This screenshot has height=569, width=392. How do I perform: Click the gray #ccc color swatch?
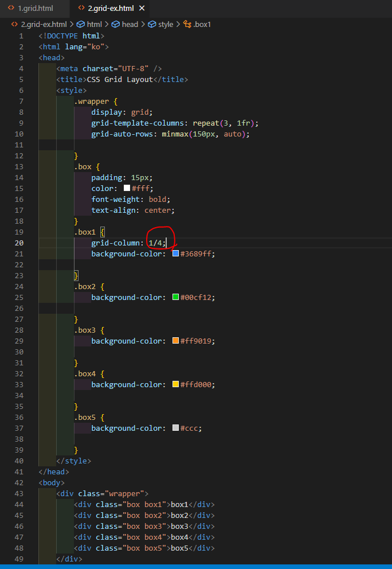click(175, 427)
